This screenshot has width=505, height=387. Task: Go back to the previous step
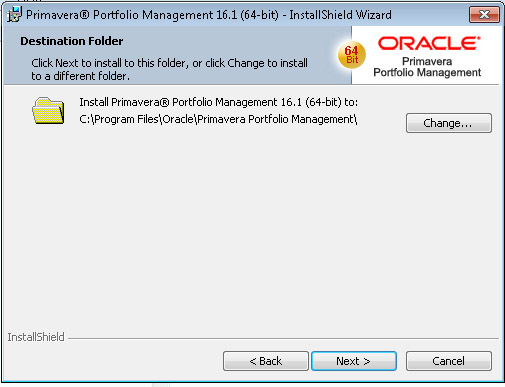pos(266,361)
